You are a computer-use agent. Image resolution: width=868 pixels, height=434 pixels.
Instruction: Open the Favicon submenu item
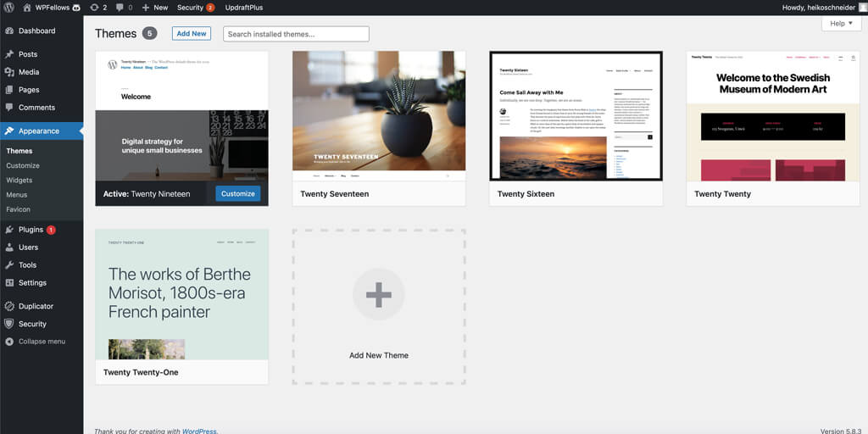[x=19, y=209]
